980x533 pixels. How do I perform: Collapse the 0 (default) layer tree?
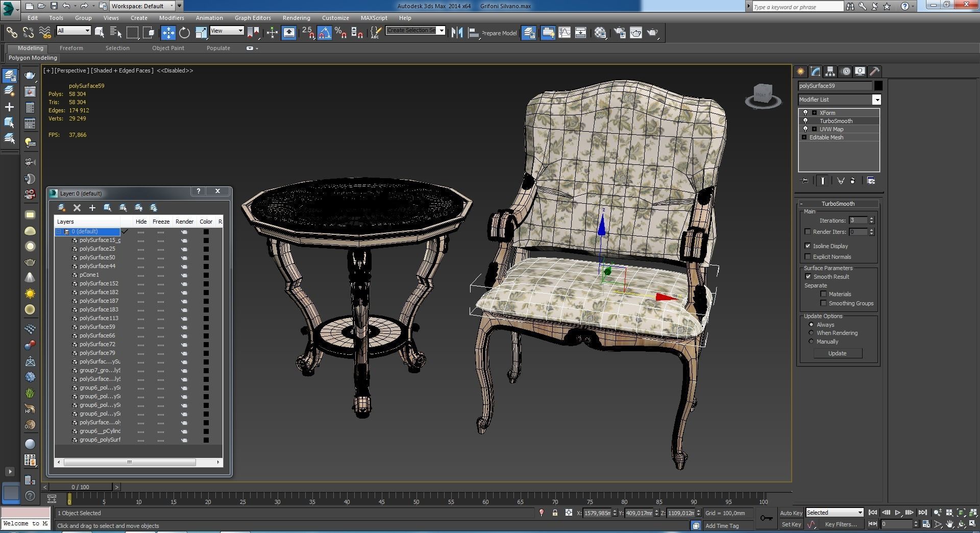(59, 232)
